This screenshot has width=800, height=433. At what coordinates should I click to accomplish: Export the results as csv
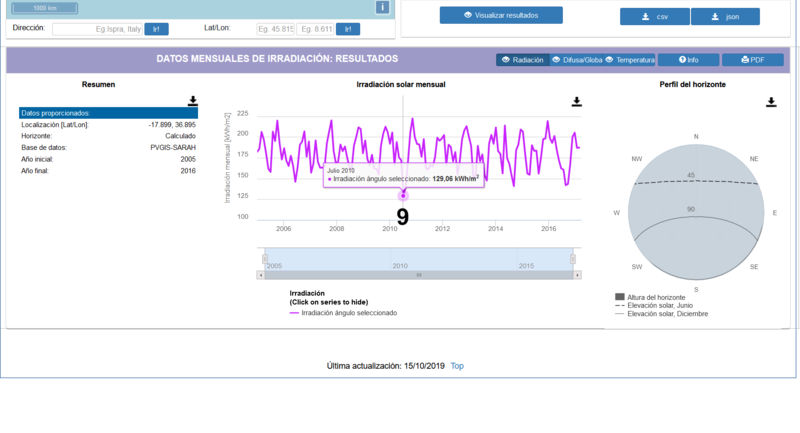click(x=655, y=17)
